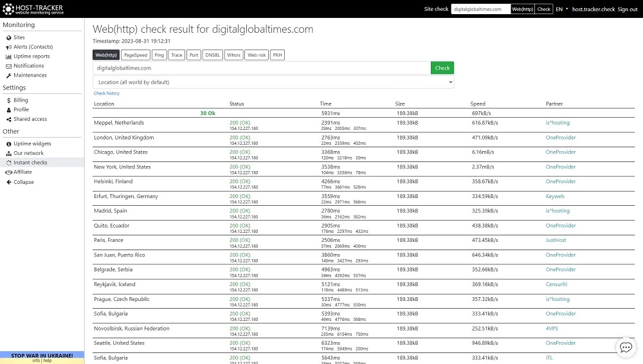Switch to the Trace tab
Viewport: 643px width, 364px height.
click(x=177, y=55)
